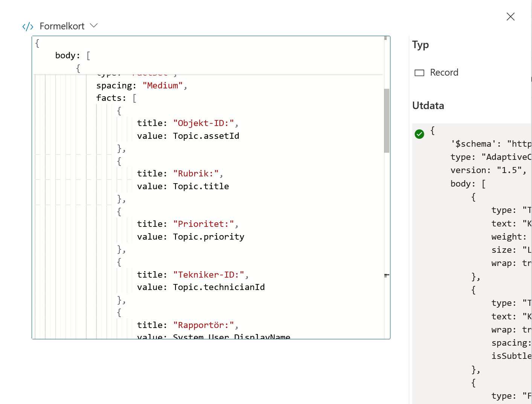Screen dimensions: 532x404
Task: Click the "Objekt-ID:" title string
Action: point(204,123)
